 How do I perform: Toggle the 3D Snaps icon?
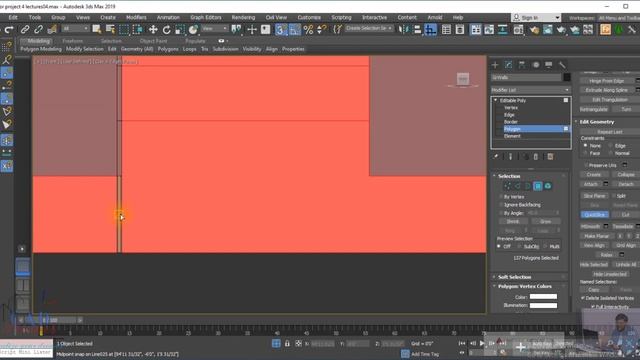[281, 29]
